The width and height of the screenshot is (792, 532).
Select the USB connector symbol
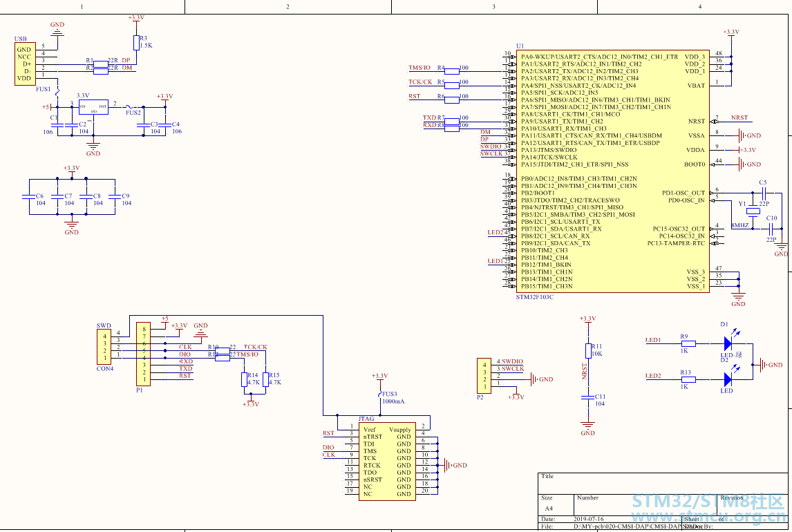coord(25,64)
